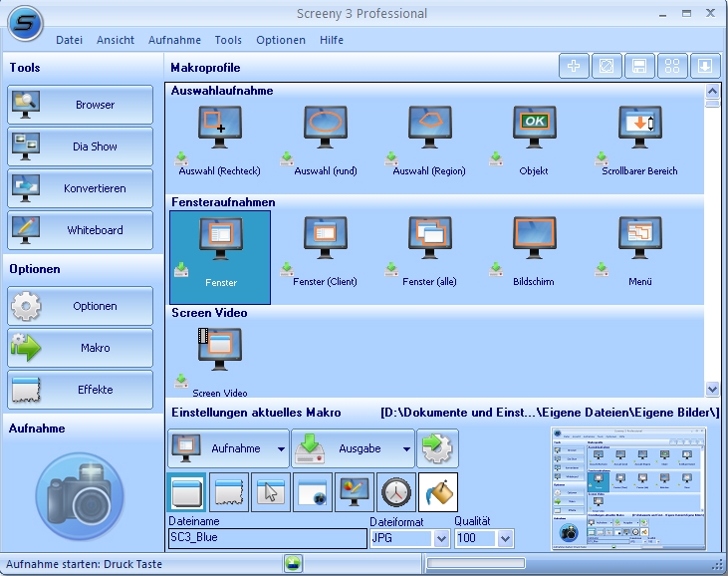Click the plus icon to add macro profile
Screen dimensions: 728x576
point(574,67)
